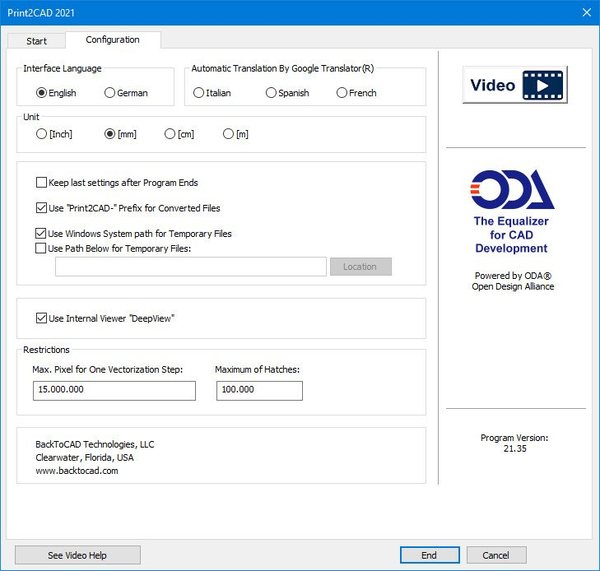The width and height of the screenshot is (600, 571).
Task: Click the End button
Action: tap(429, 555)
